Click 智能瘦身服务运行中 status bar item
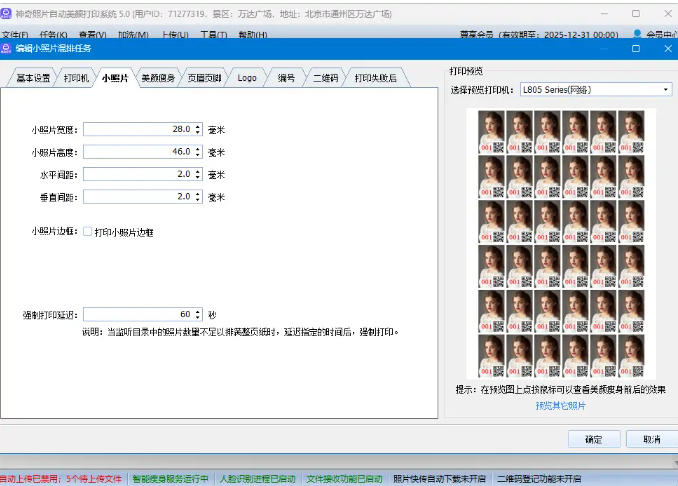Image resolution: width=678 pixels, height=486 pixels. tap(170, 479)
